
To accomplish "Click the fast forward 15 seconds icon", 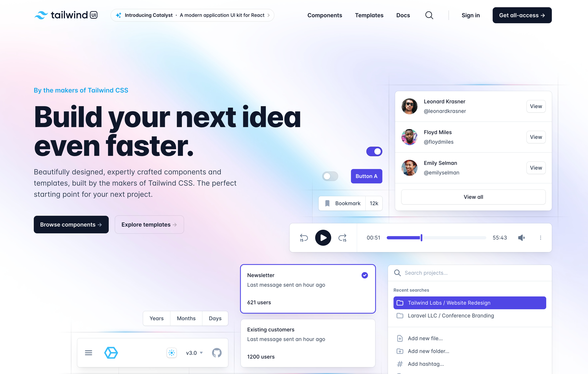I will tap(343, 237).
